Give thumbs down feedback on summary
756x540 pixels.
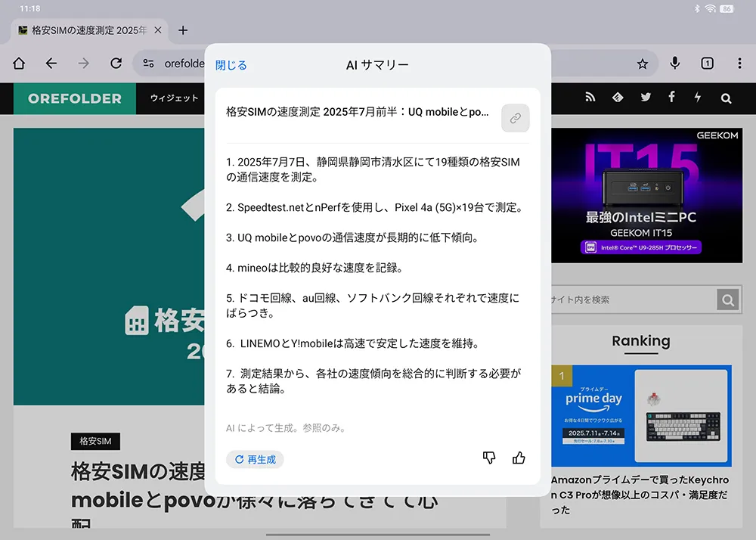[x=489, y=458]
